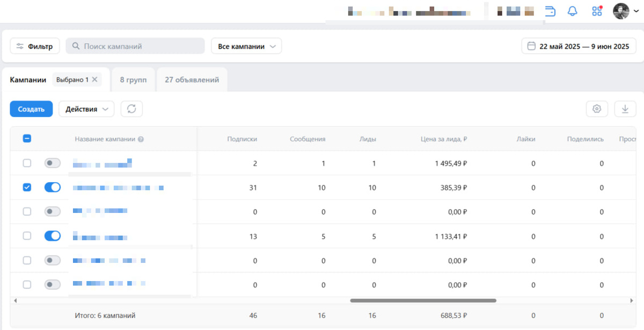This screenshot has height=330, width=644.
Task: Switch to the 'Кампании' tab
Action: (x=28, y=80)
